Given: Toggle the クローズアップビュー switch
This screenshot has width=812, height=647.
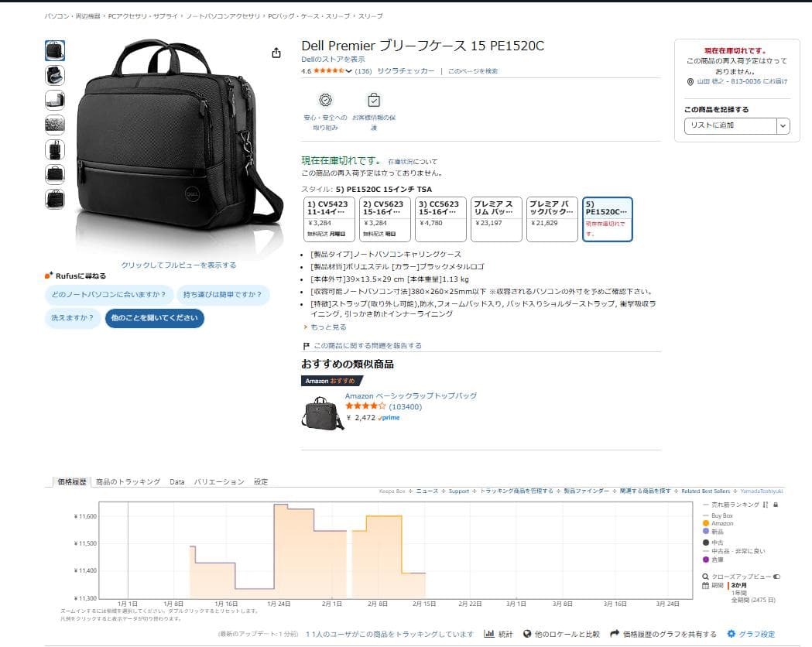Looking at the screenshot, I should point(777,577).
